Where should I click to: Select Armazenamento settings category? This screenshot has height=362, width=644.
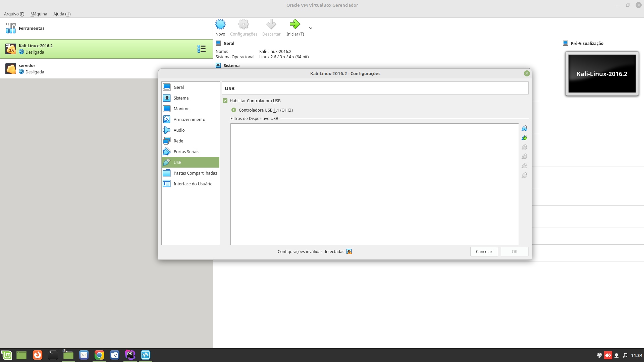click(191, 119)
